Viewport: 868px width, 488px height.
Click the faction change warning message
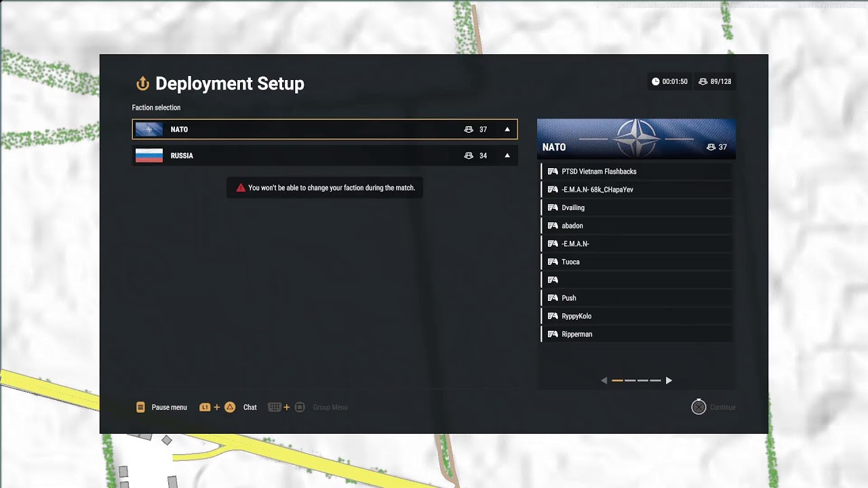click(325, 188)
